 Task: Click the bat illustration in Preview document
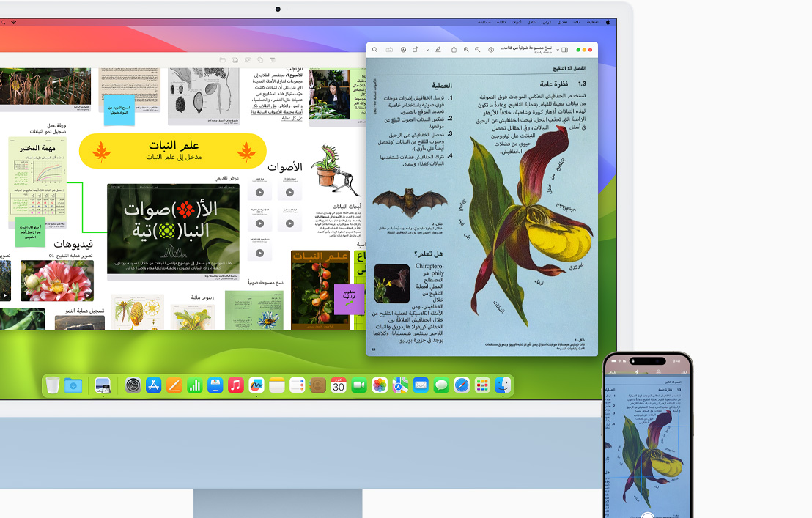(410, 202)
